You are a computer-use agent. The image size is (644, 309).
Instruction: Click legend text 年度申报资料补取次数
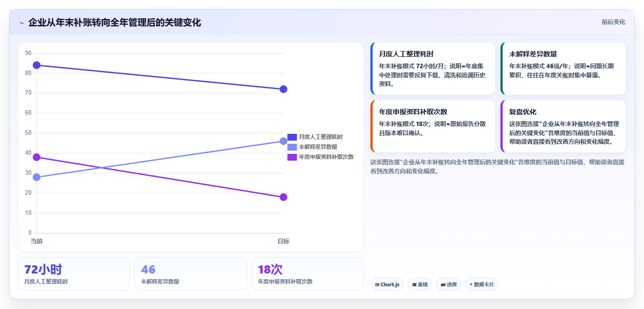click(326, 157)
